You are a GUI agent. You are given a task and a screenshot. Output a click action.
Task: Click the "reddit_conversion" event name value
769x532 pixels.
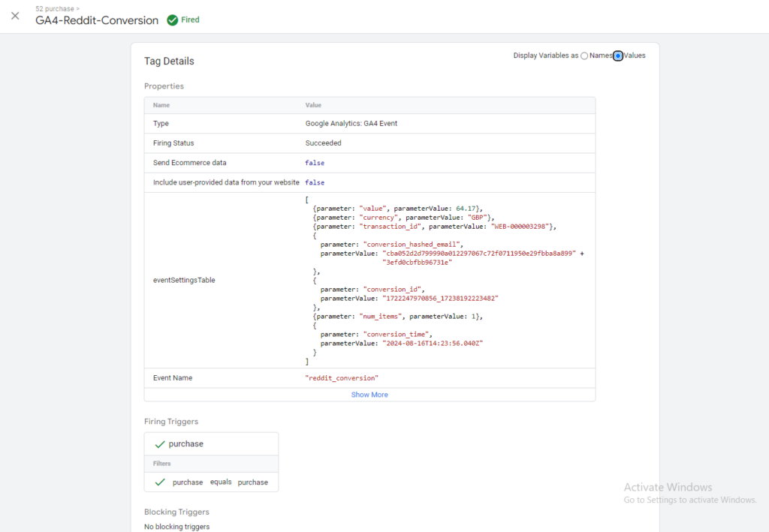pos(342,378)
